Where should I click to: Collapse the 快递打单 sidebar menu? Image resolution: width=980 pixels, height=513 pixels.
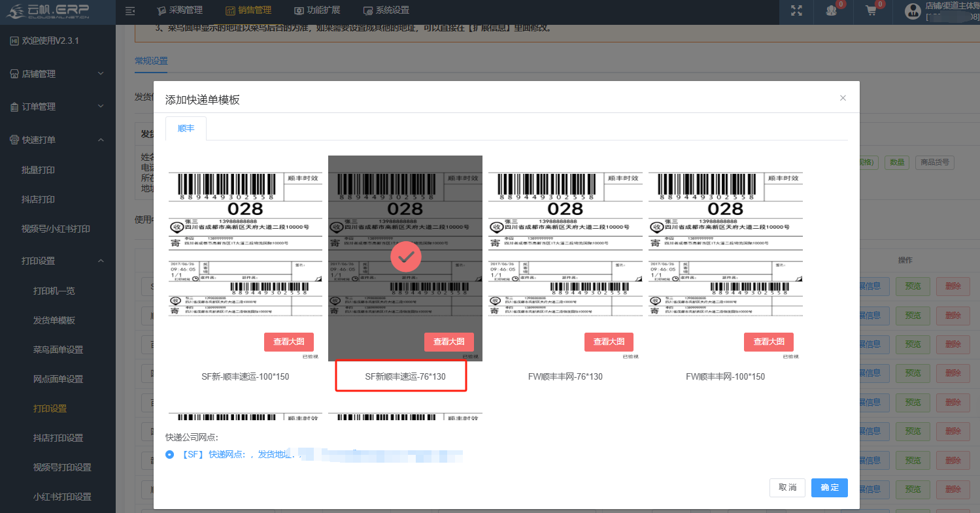tap(58, 140)
